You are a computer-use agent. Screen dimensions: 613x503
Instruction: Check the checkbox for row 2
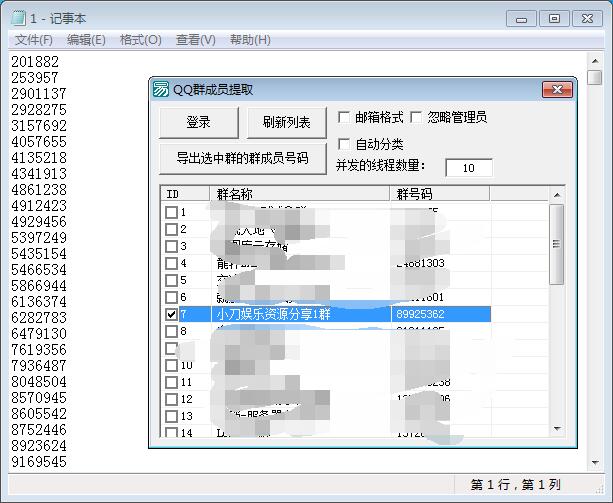(x=171, y=229)
